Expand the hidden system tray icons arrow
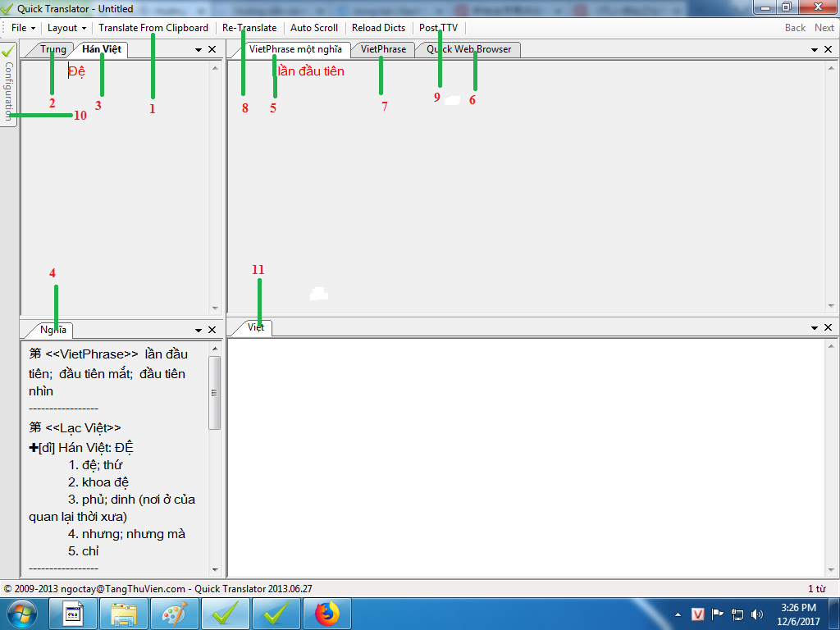This screenshot has height=630, width=840. point(678,614)
